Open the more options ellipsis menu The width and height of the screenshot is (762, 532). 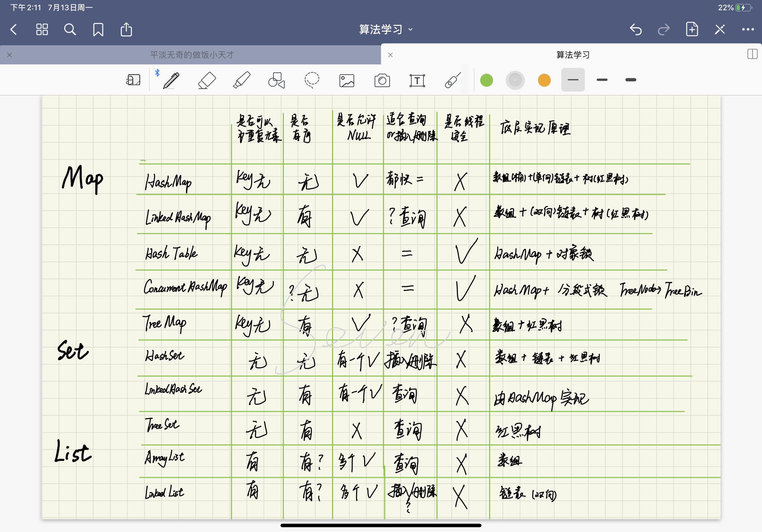(x=748, y=30)
